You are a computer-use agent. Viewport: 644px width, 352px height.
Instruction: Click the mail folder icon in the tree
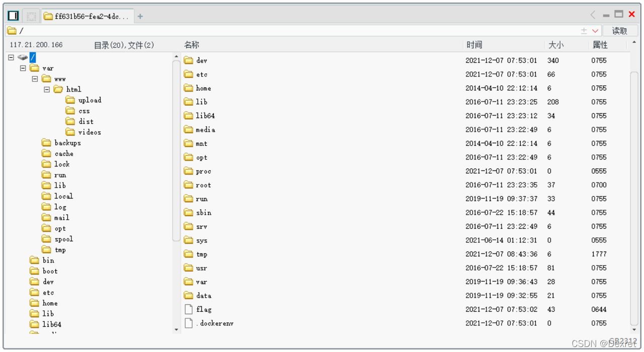coord(46,217)
